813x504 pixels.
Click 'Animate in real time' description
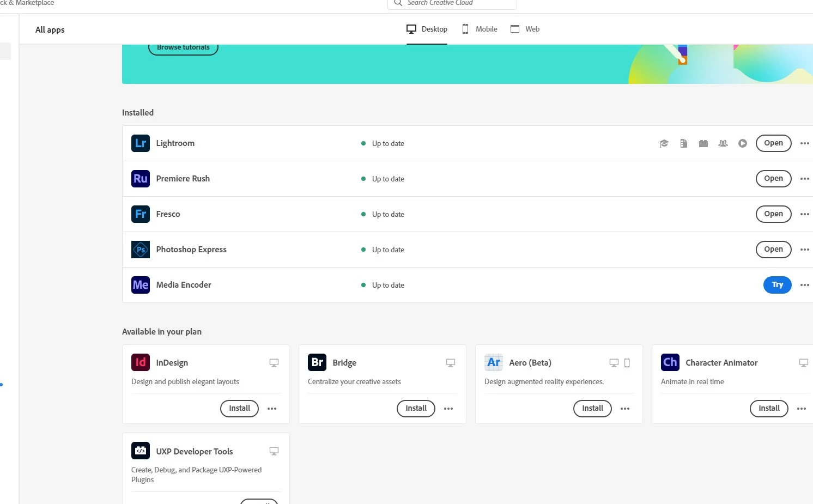click(x=693, y=382)
